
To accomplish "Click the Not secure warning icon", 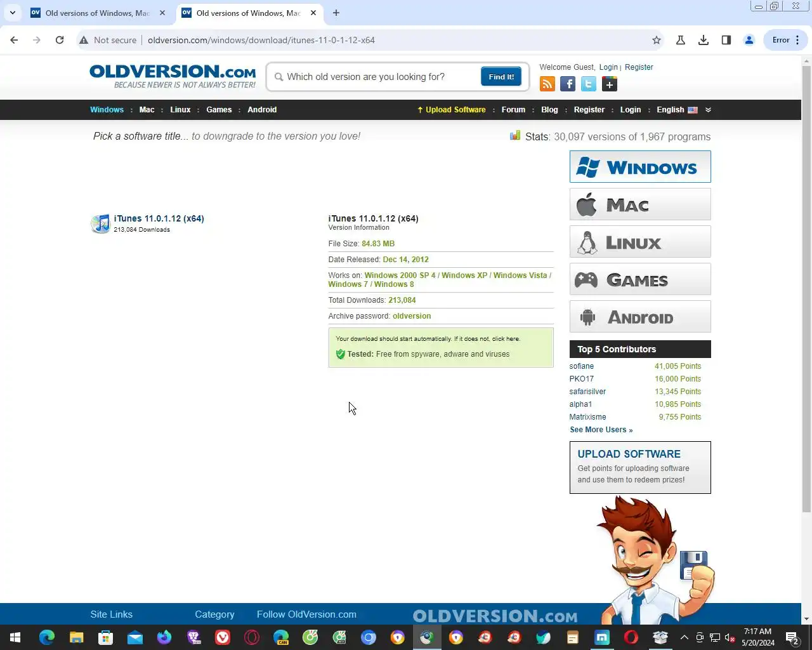I will pyautogui.click(x=84, y=40).
